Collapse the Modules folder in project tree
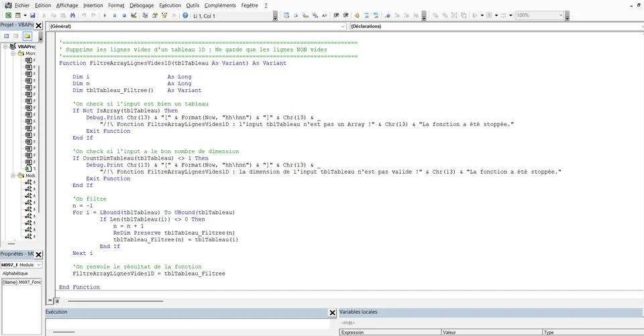Screen dimensions: 644x336 coord(13,176)
